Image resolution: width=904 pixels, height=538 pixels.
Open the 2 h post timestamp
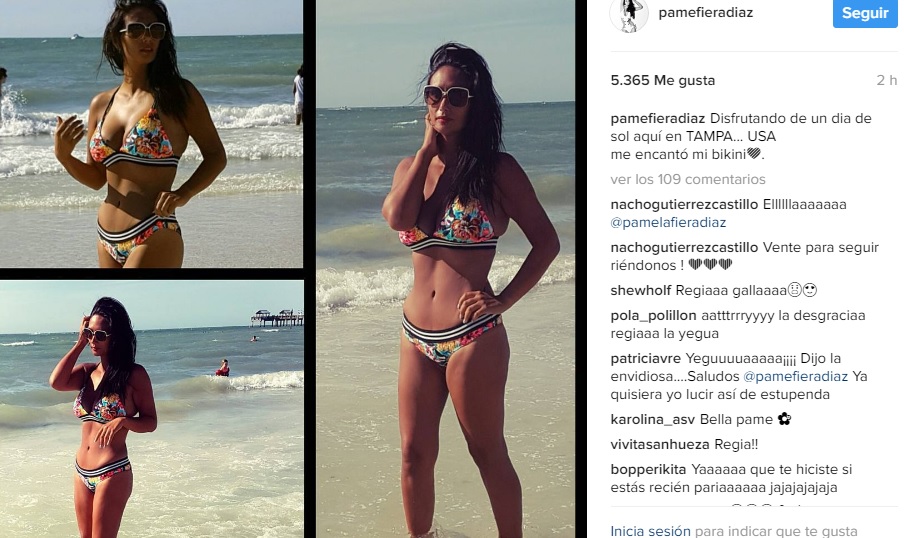coord(887,80)
